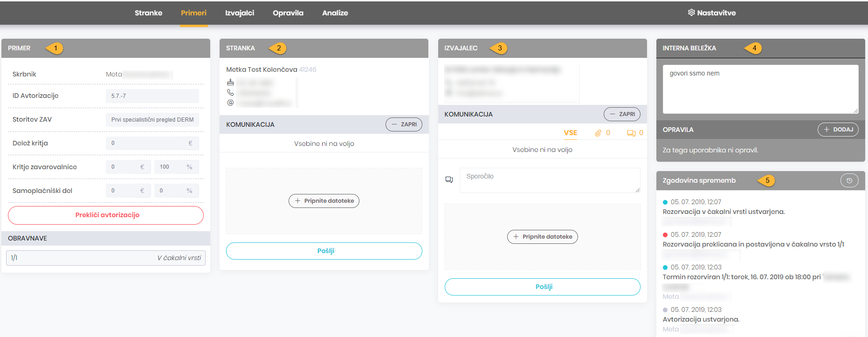Click the history clock icon in Zgodovina sprememb
Image resolution: width=868 pixels, height=337 pixels.
click(x=849, y=180)
